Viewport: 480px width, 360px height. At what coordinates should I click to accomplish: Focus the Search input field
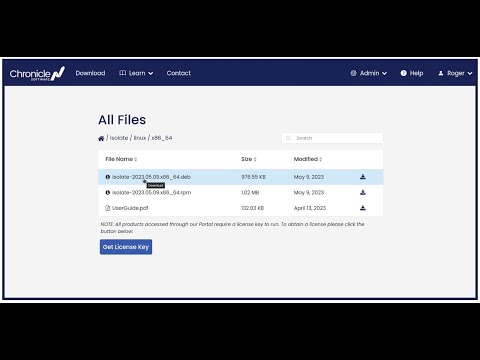(332, 138)
